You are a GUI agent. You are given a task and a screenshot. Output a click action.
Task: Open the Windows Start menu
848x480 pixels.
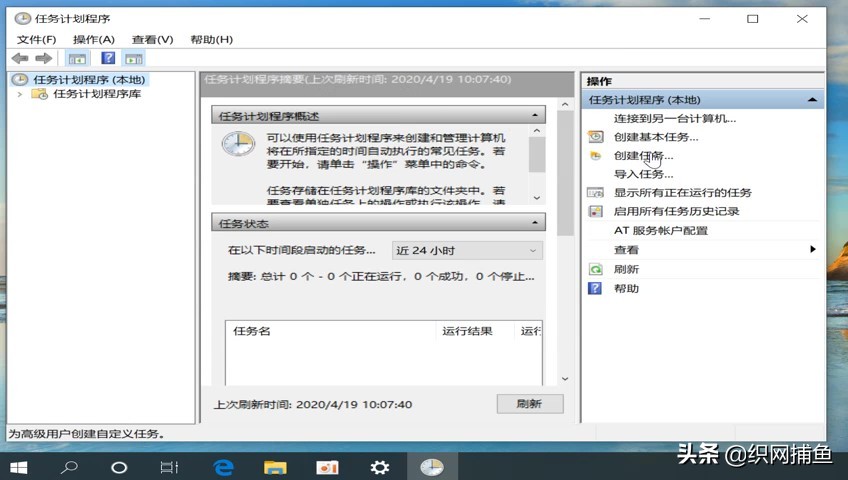pos(19,468)
